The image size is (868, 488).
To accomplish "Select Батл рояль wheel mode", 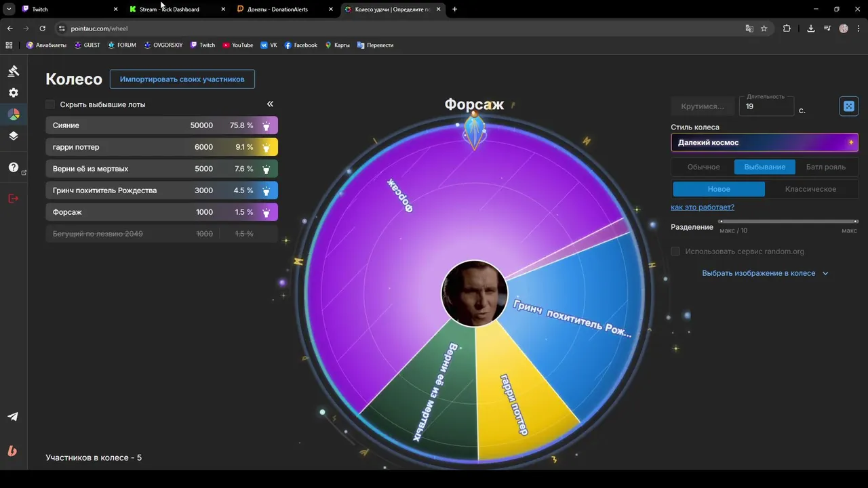I will click(825, 167).
